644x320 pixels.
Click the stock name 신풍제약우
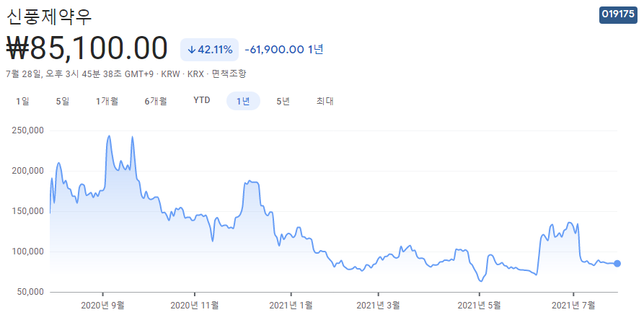pyautogui.click(x=50, y=17)
